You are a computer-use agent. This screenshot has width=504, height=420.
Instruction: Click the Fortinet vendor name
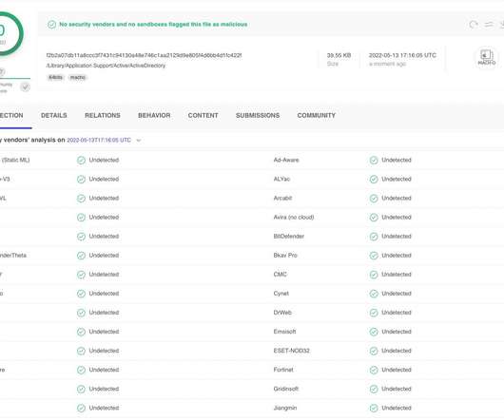283,370
